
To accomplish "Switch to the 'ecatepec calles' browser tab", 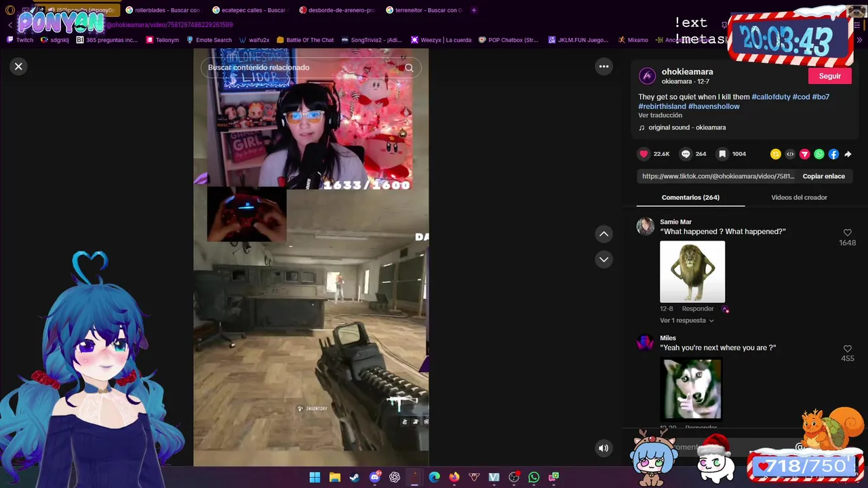I will (249, 10).
